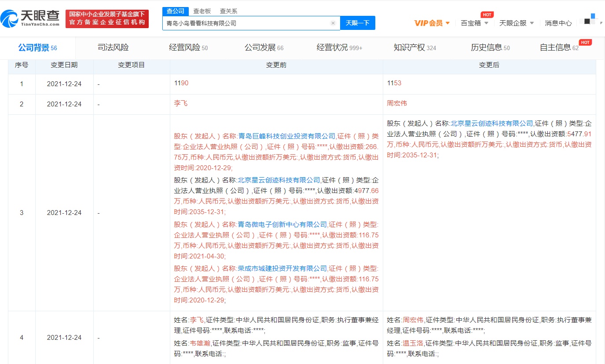Click the 变更项目 column header
The width and height of the screenshot is (605, 364).
pos(132,65)
